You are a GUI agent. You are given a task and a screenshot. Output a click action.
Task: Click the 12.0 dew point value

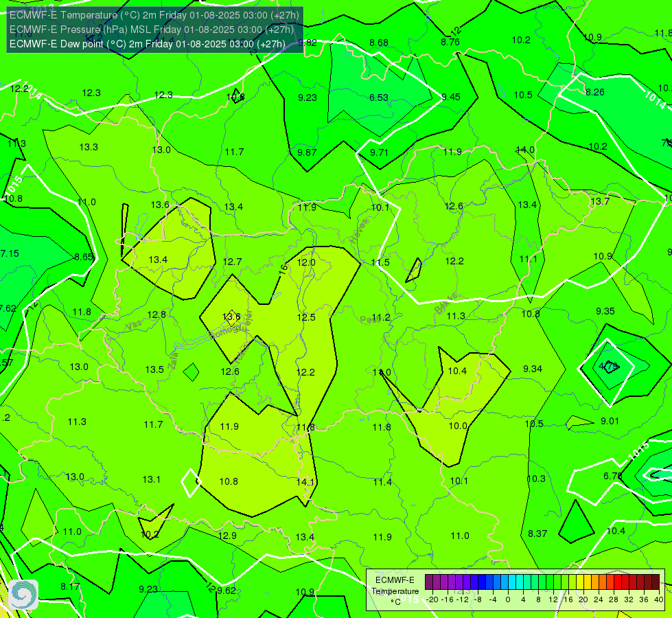point(306,262)
